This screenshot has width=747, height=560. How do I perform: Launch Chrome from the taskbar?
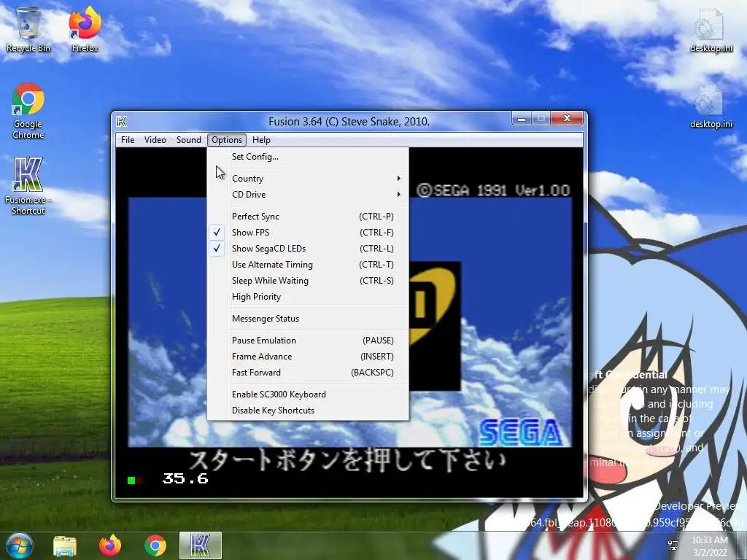click(155, 545)
